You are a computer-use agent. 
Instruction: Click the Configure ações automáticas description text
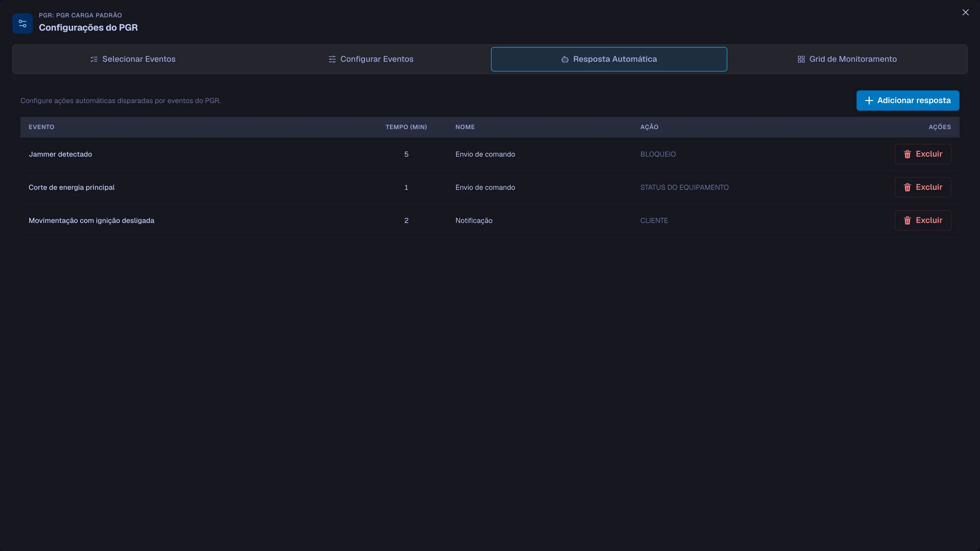point(121,101)
